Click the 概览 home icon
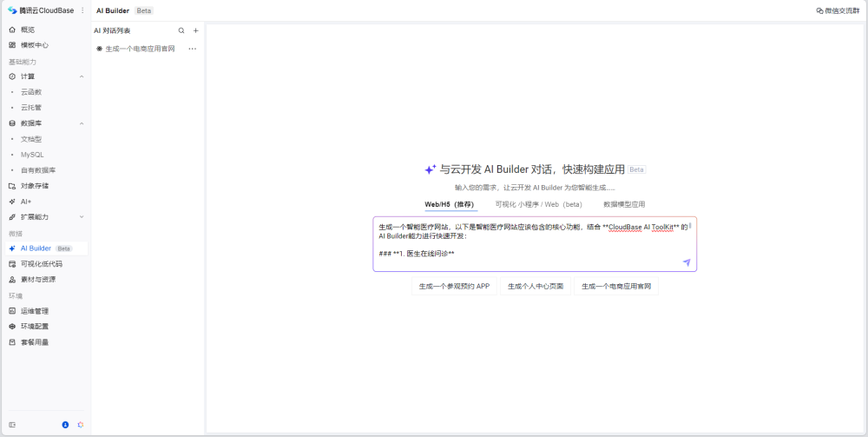The width and height of the screenshot is (868, 437). coord(12,30)
